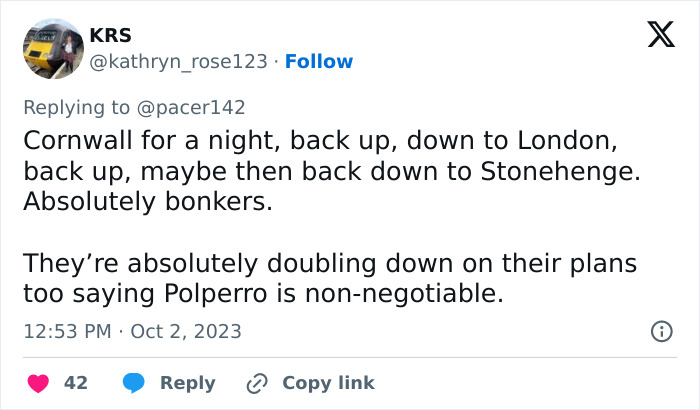Open the tweet info circle icon
The height and width of the screenshot is (410, 700).
coord(661,331)
